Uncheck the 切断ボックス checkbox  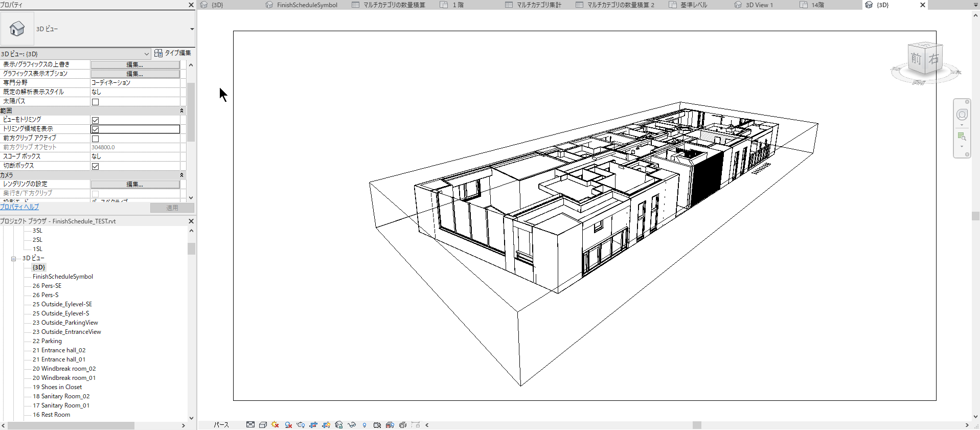pos(95,166)
